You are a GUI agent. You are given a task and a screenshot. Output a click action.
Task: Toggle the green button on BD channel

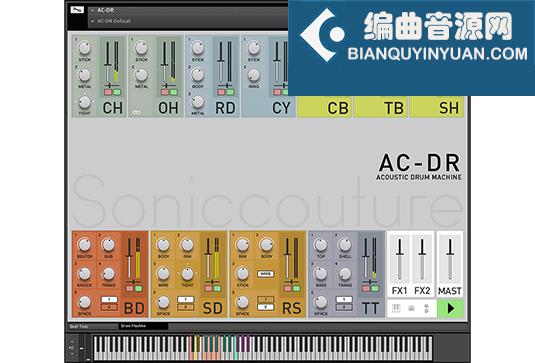tap(139, 289)
